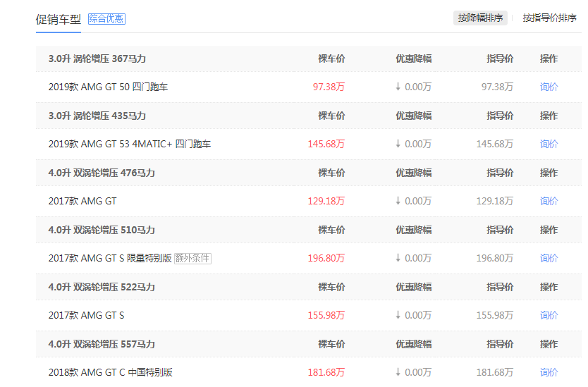The width and height of the screenshot is (588, 387).
Task: Click red price 145.68万
Action: coord(326,144)
